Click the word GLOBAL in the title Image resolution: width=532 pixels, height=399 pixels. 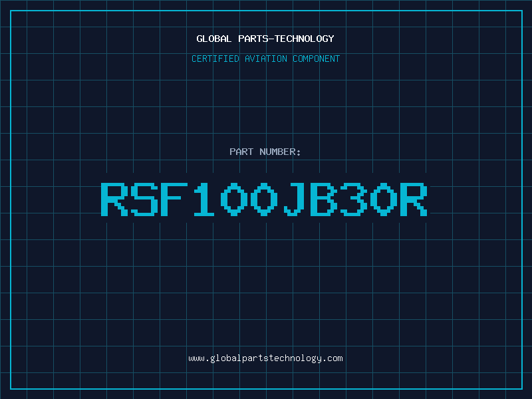[x=213, y=39]
